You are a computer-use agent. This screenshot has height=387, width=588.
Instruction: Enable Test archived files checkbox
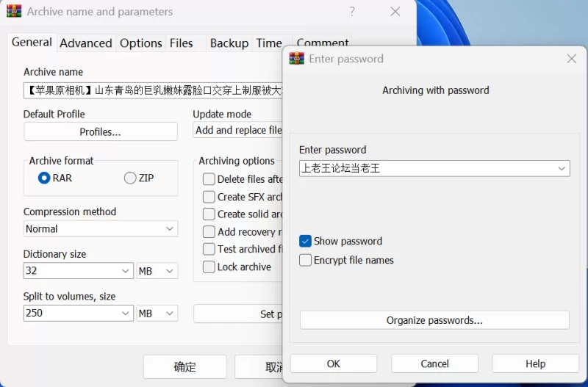tap(209, 249)
